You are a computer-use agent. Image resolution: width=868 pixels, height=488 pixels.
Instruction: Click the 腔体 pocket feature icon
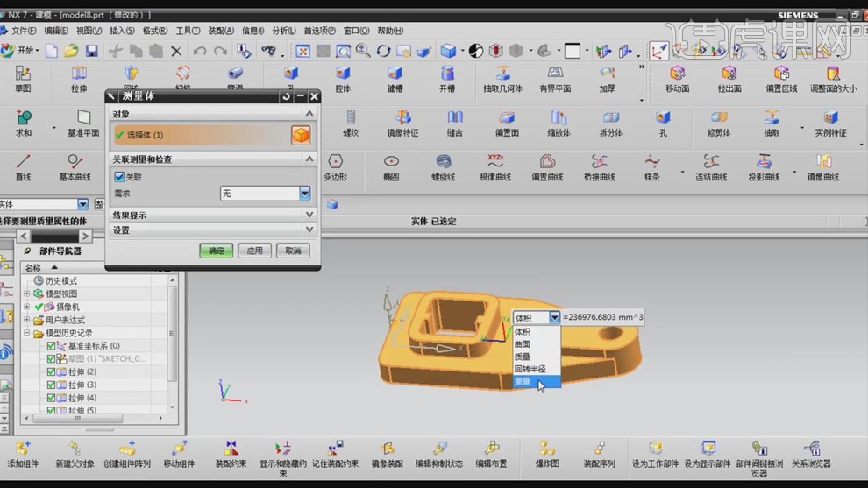pyautogui.click(x=343, y=79)
